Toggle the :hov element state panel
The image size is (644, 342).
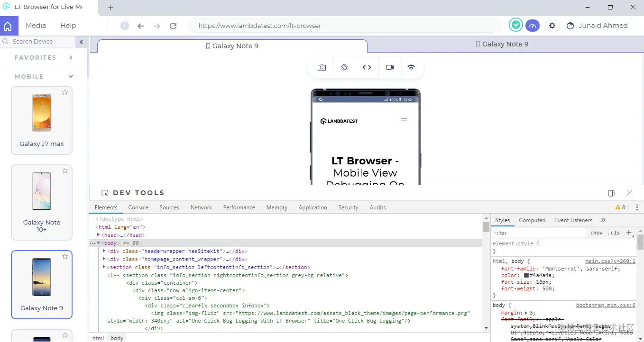pos(597,233)
